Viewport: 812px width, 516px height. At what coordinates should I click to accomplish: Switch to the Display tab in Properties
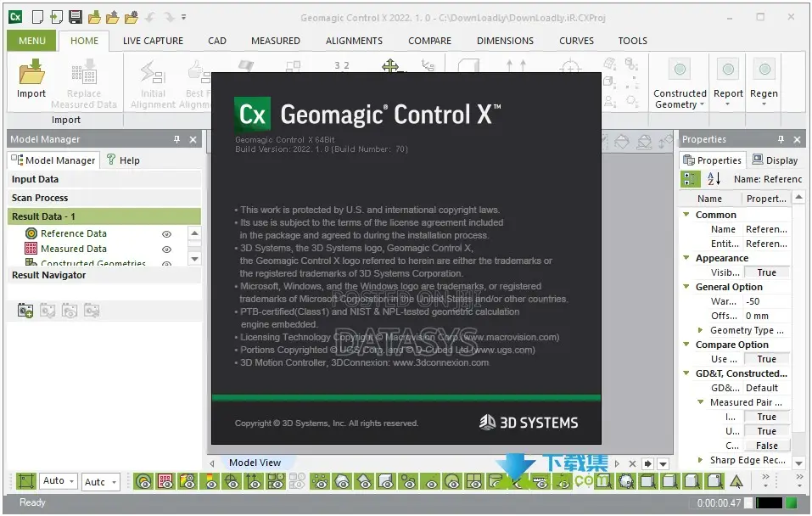coord(776,160)
